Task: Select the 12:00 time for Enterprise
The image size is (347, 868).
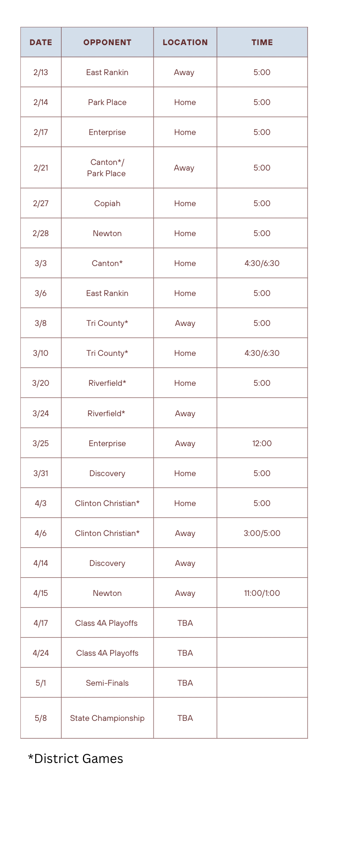Action: coord(262,443)
